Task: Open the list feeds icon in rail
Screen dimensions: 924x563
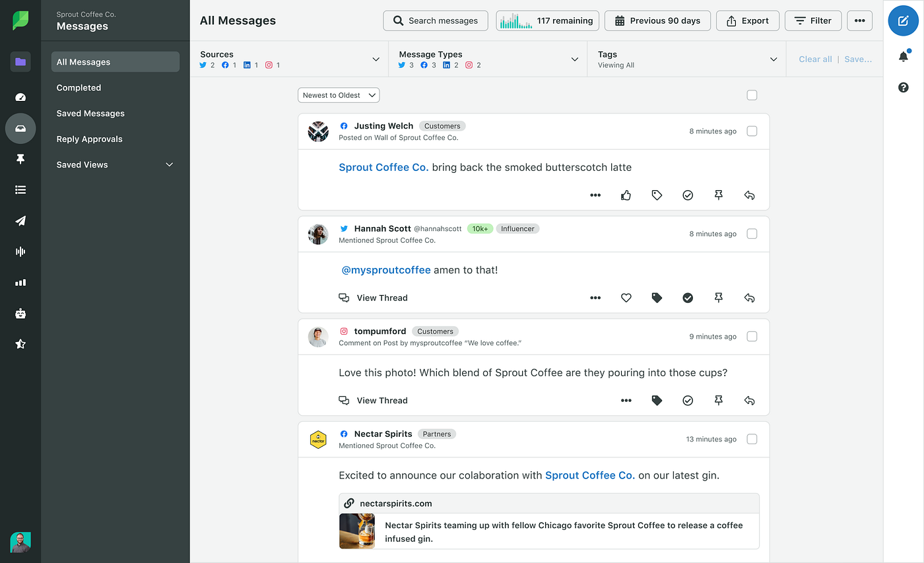Action: coord(20,190)
